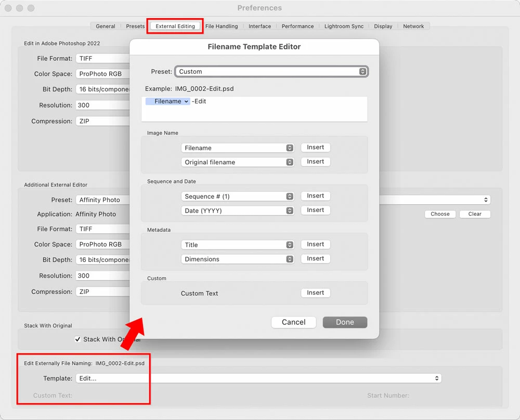This screenshot has width=520, height=420.
Task: Insert the Sequence # (1) token
Action: point(316,195)
